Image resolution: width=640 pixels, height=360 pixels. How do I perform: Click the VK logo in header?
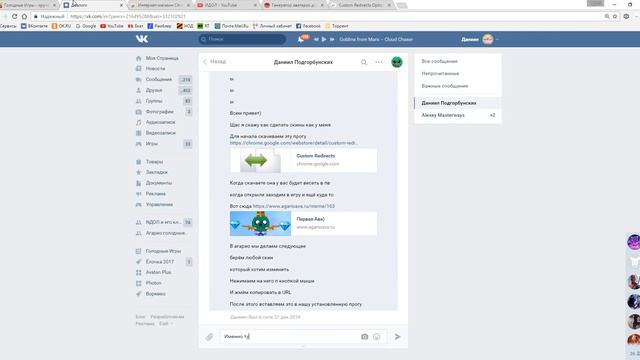pyautogui.click(x=142, y=39)
